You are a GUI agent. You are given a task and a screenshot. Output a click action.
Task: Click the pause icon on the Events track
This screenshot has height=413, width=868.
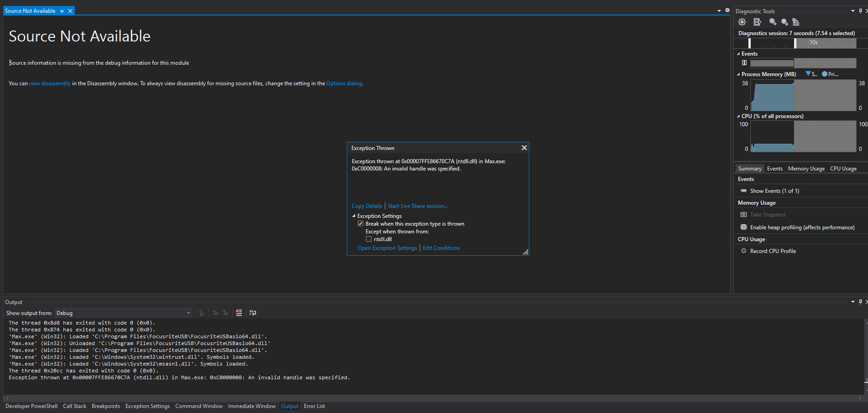[744, 63]
